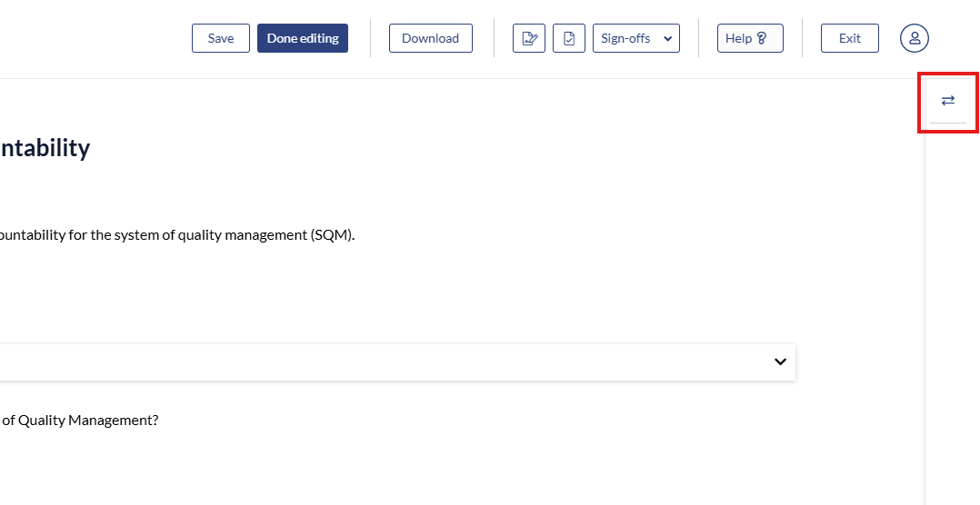The height and width of the screenshot is (505, 980).
Task: Toggle the swap arrows side panel icon
Action: point(948,100)
